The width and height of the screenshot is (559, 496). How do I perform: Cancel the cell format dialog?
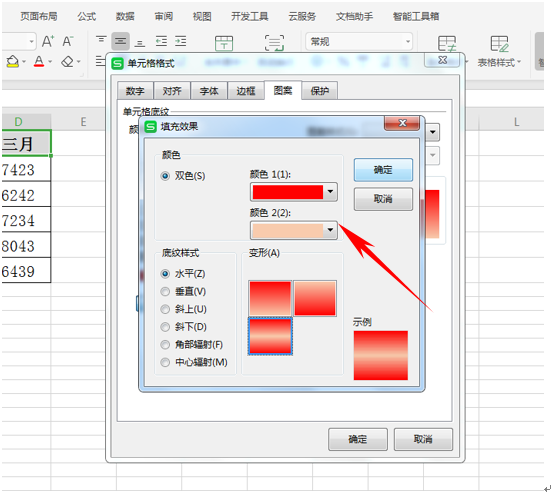click(423, 439)
